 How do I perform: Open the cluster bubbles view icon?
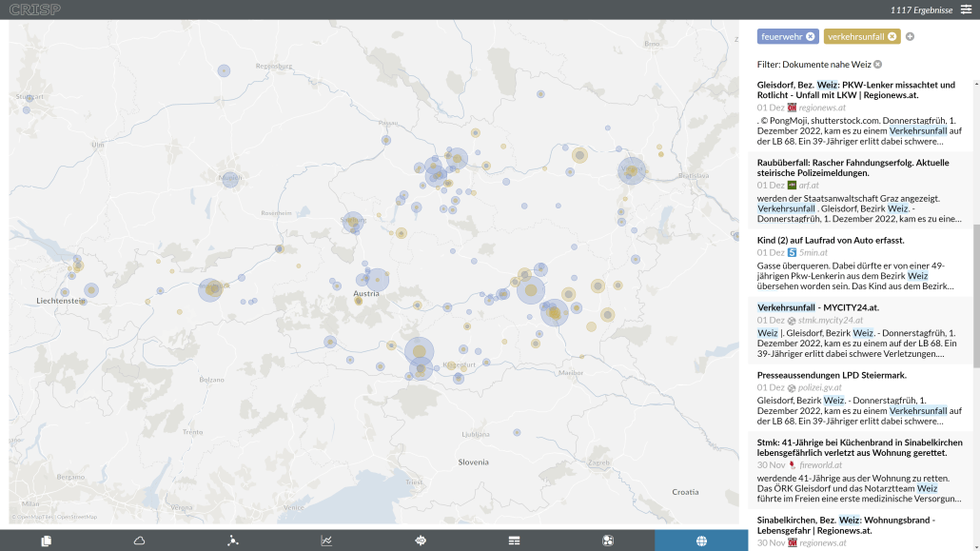click(x=607, y=541)
